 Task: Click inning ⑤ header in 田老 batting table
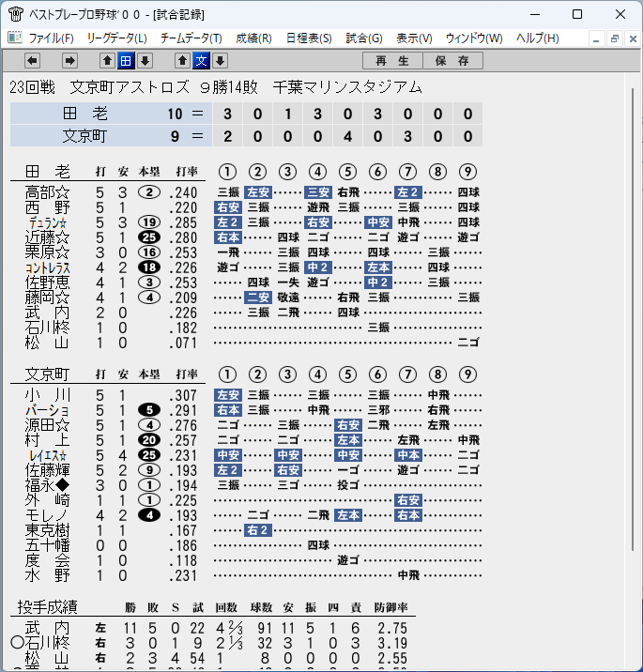coord(347,172)
